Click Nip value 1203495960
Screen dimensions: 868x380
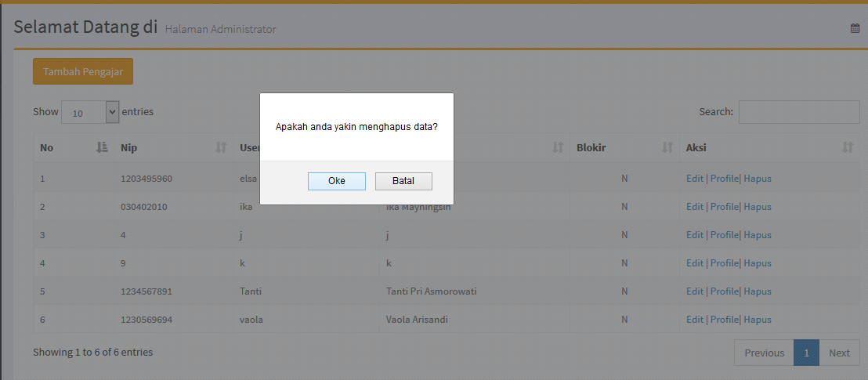pyautogui.click(x=146, y=179)
